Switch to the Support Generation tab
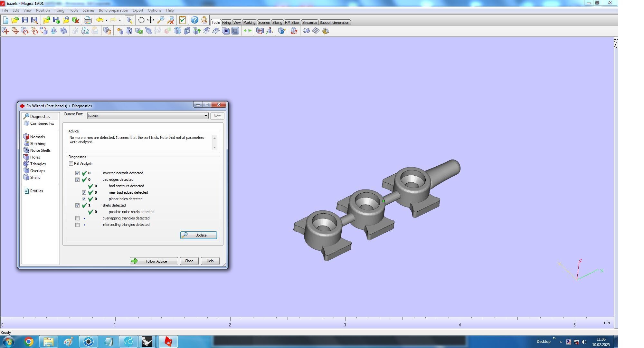644x348 pixels. pos(334,23)
